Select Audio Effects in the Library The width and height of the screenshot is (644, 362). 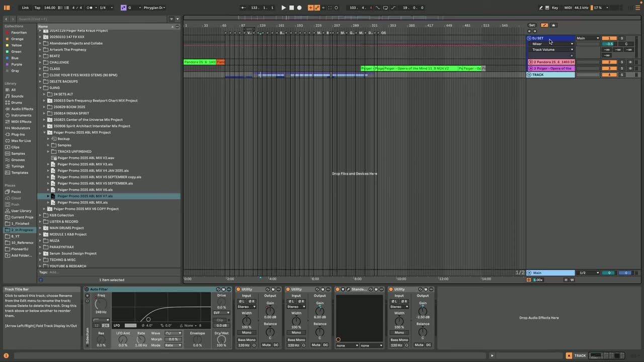tap(22, 109)
